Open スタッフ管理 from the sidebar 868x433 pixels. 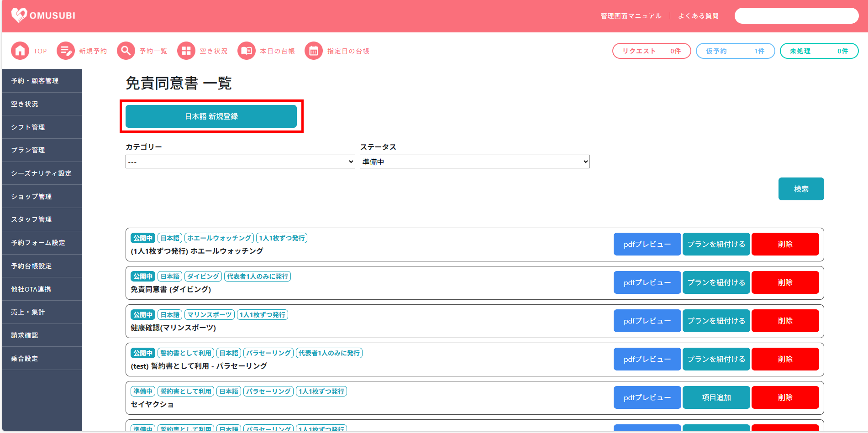pos(42,219)
